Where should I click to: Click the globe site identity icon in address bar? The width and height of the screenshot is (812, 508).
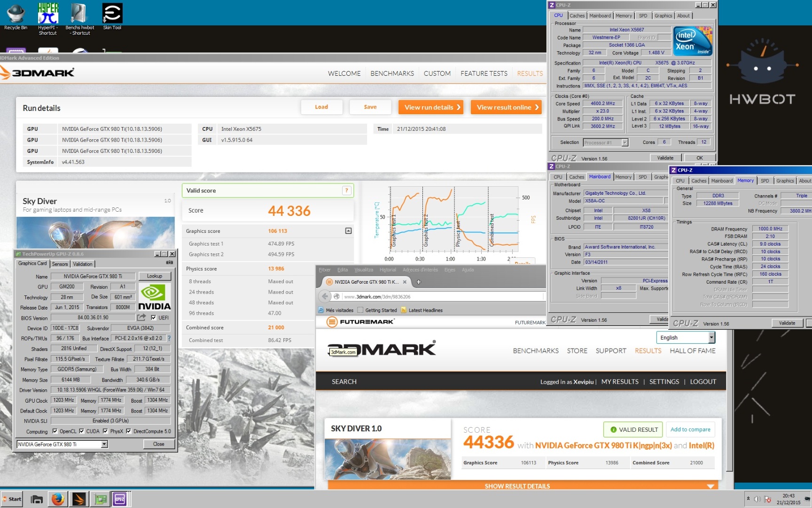[x=336, y=296]
